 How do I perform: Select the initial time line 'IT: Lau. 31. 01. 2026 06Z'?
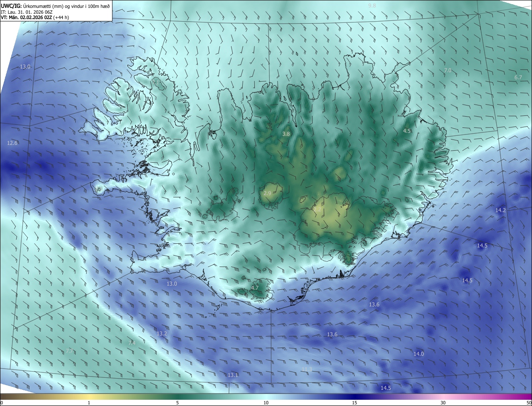click(26, 12)
